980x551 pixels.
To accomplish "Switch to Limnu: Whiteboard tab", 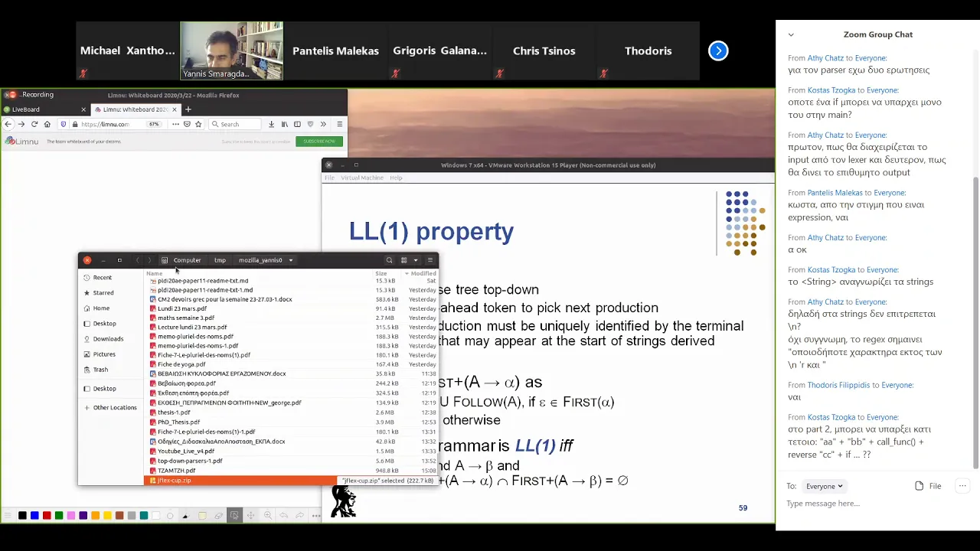I will (x=136, y=109).
